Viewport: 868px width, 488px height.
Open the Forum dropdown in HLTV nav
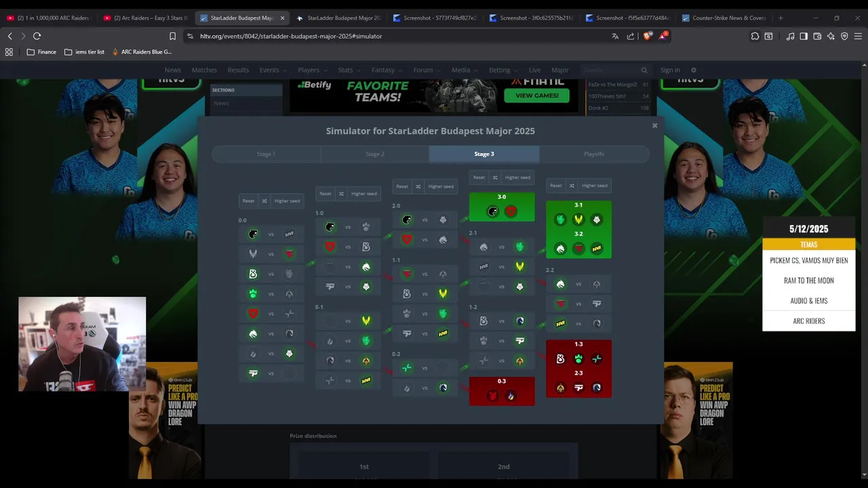pyautogui.click(x=427, y=70)
